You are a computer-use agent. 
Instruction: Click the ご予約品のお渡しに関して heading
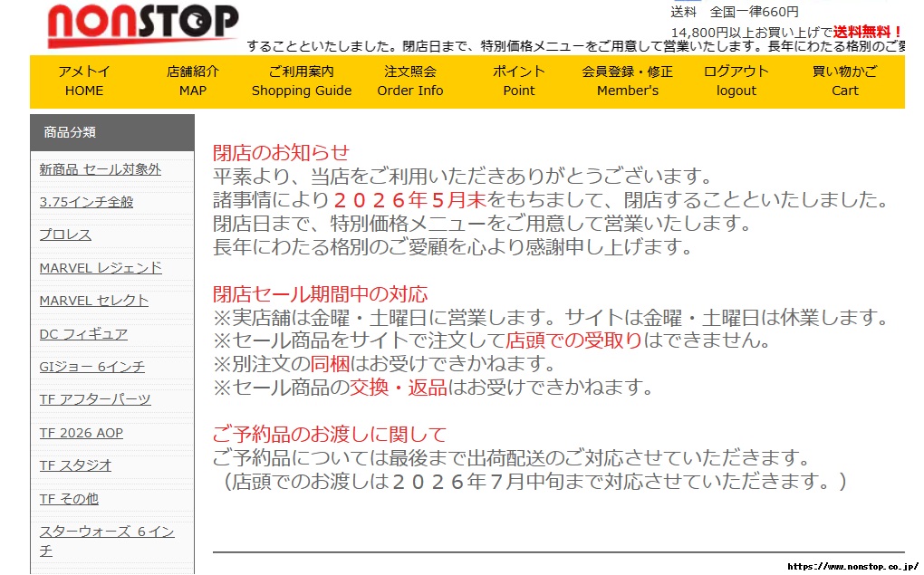click(330, 435)
